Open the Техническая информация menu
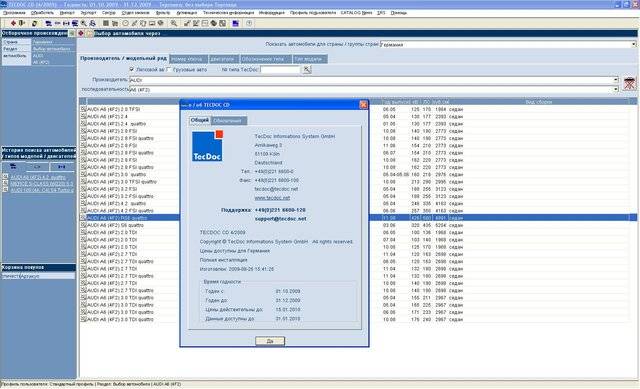Viewport: 640px width, 389px height. [x=228, y=13]
